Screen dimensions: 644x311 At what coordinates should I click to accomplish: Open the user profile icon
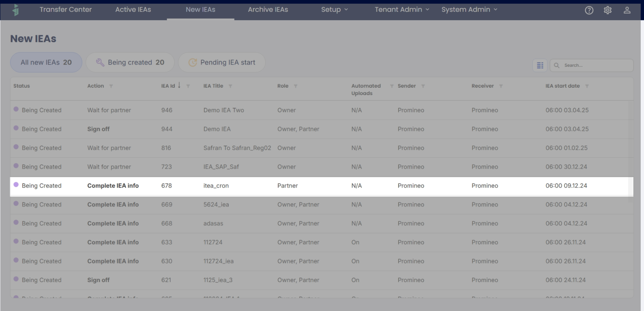(627, 10)
